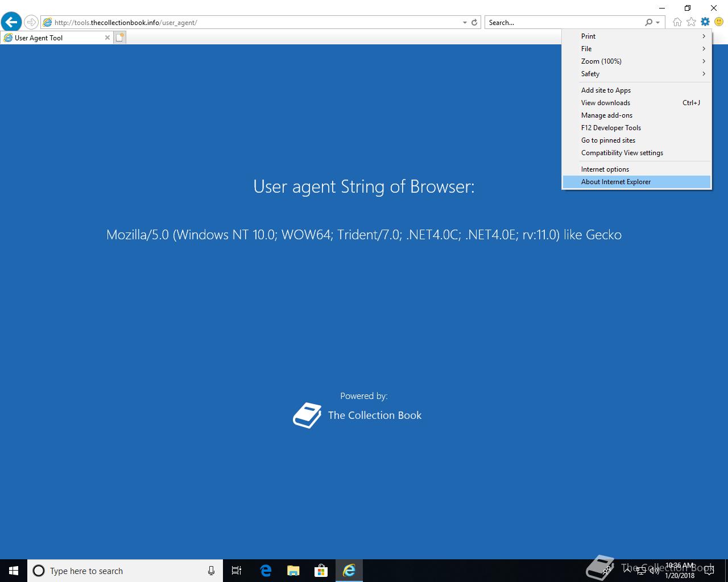Click the New Tab button

pyautogui.click(x=119, y=38)
